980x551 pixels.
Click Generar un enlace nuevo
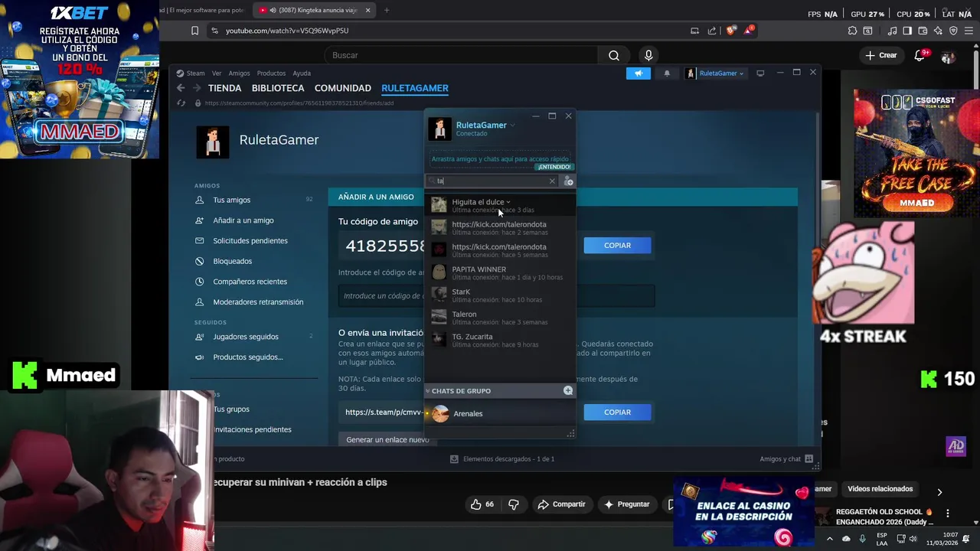[x=387, y=440]
